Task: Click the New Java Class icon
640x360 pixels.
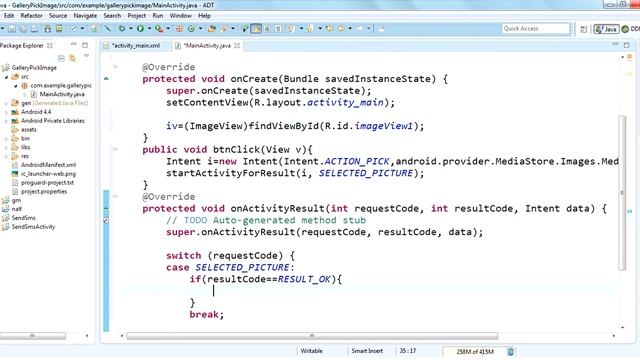Action: [x=191, y=29]
